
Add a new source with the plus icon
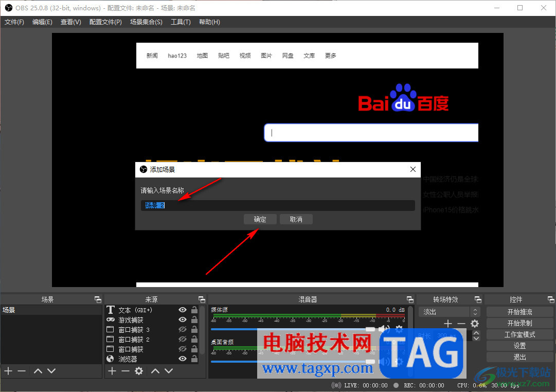(x=112, y=371)
